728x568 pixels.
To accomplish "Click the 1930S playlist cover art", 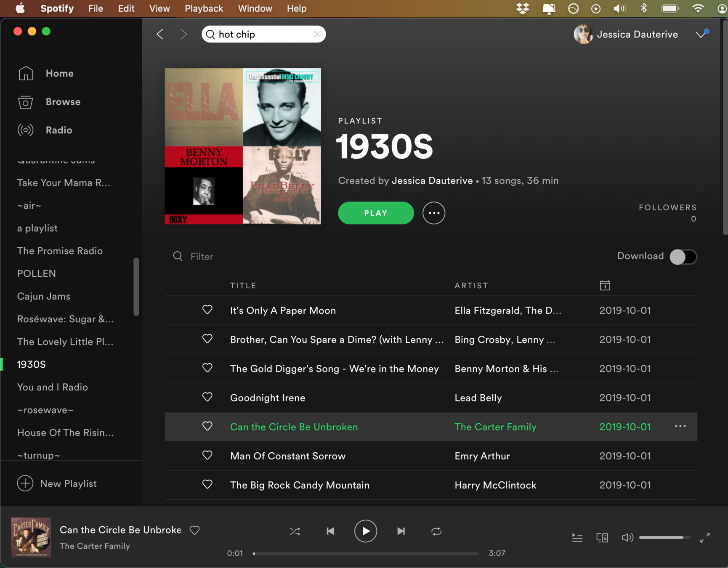I will point(243,146).
